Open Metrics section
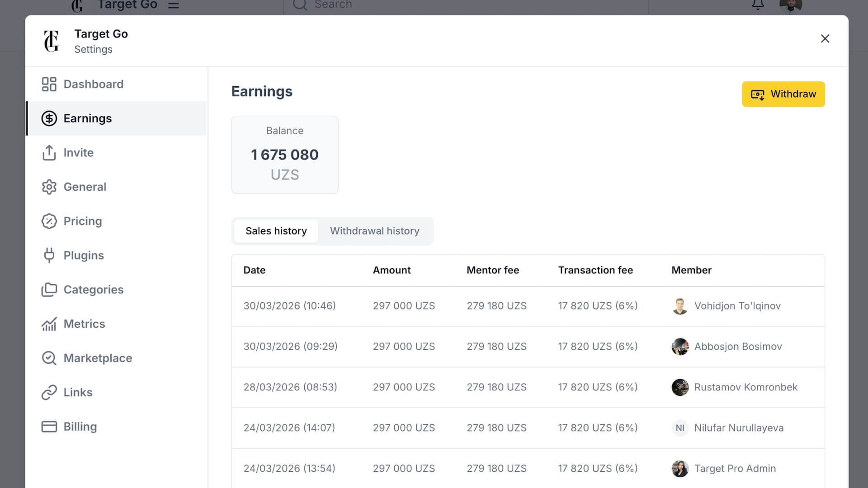 [117, 324]
